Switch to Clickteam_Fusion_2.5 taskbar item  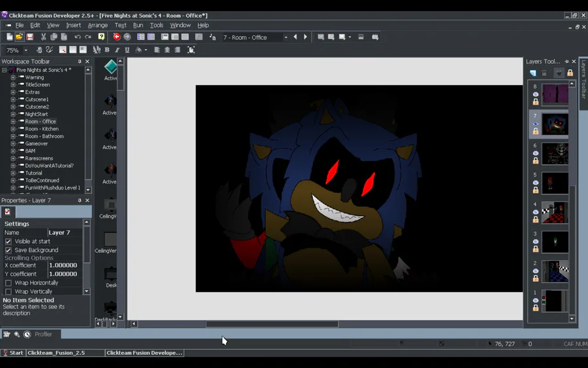click(x=65, y=352)
